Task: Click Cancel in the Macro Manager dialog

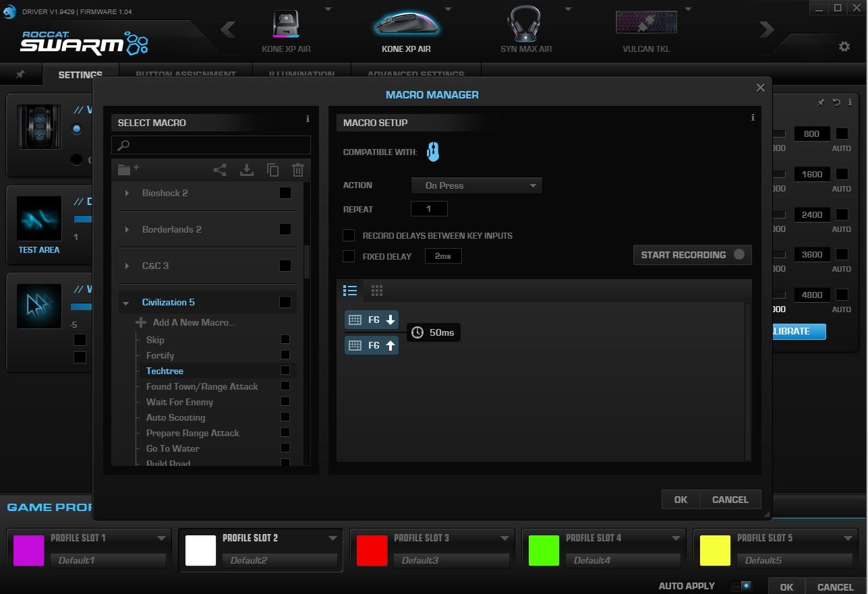Action: pyautogui.click(x=730, y=500)
